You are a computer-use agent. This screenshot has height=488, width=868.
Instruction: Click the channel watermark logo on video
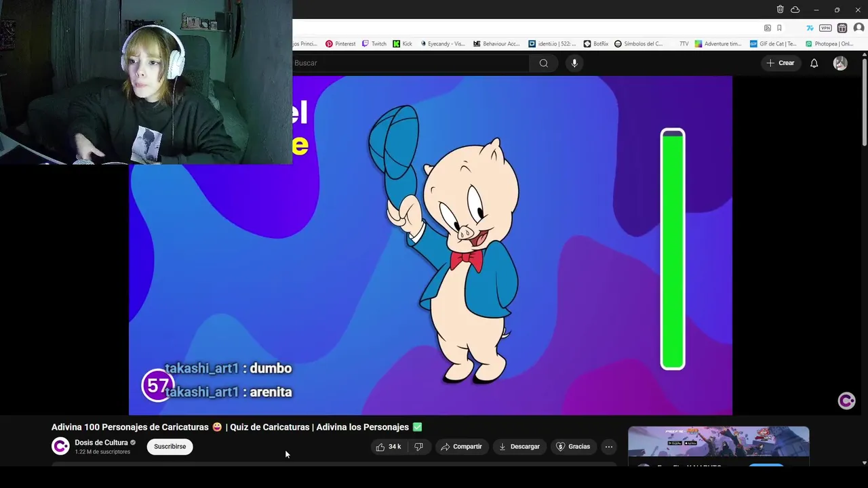[x=846, y=401]
